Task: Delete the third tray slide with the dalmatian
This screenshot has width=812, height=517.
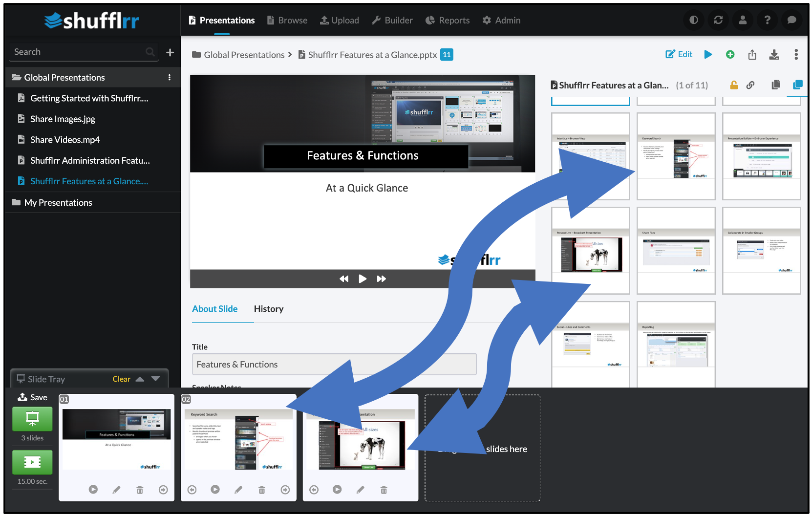Action: point(384,490)
